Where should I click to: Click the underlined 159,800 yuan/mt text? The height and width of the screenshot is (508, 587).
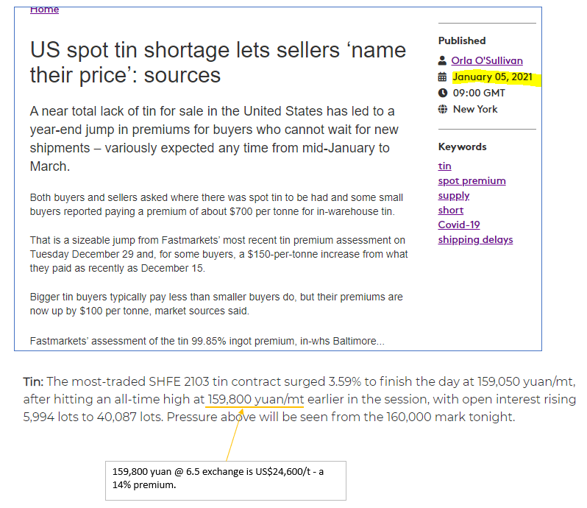click(x=256, y=399)
